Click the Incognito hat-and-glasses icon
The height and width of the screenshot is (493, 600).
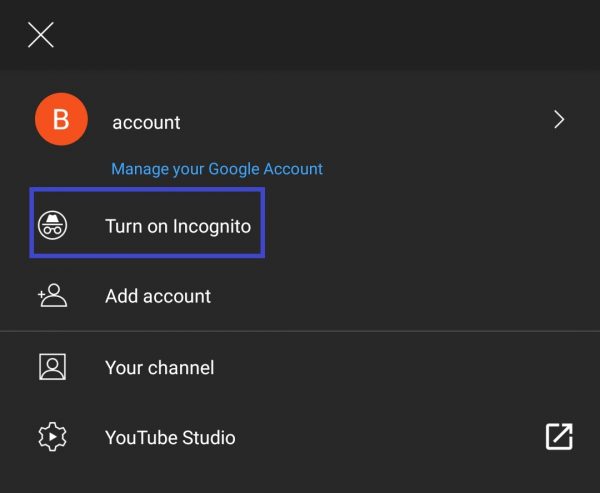pyautogui.click(x=52, y=224)
